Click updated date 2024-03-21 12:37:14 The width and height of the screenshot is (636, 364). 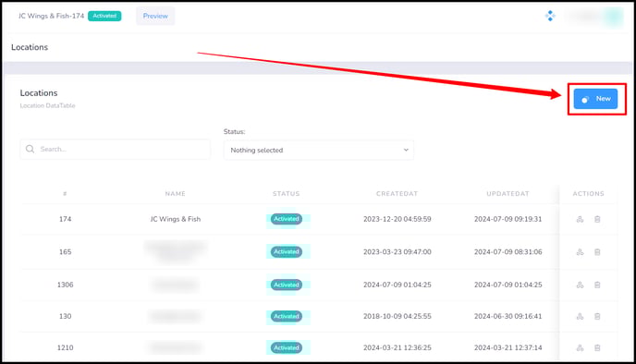point(508,347)
